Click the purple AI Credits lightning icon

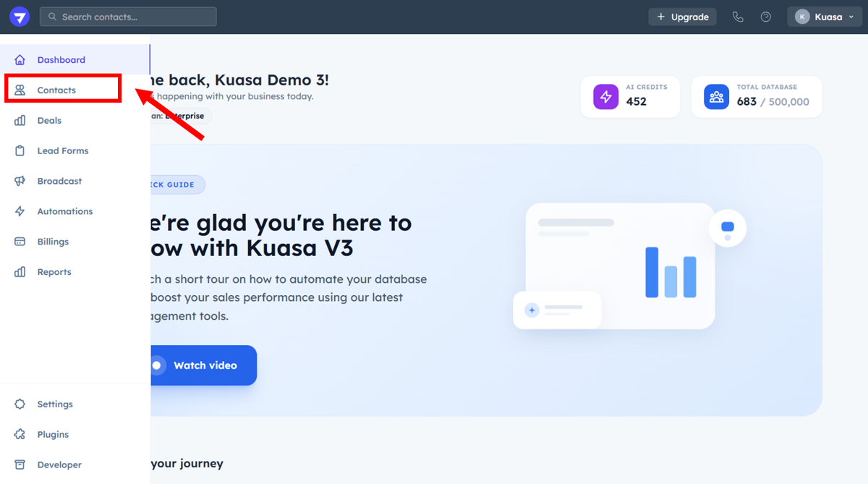click(x=605, y=97)
